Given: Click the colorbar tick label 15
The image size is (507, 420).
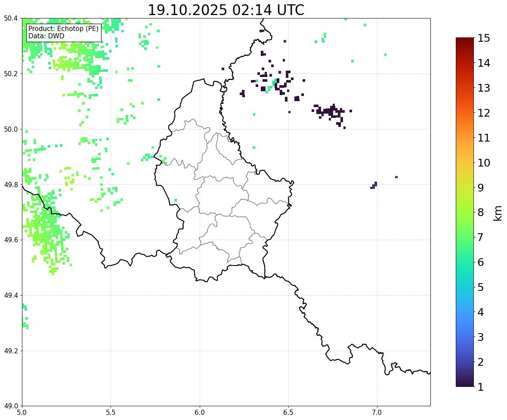Looking at the screenshot, I should (484, 38).
